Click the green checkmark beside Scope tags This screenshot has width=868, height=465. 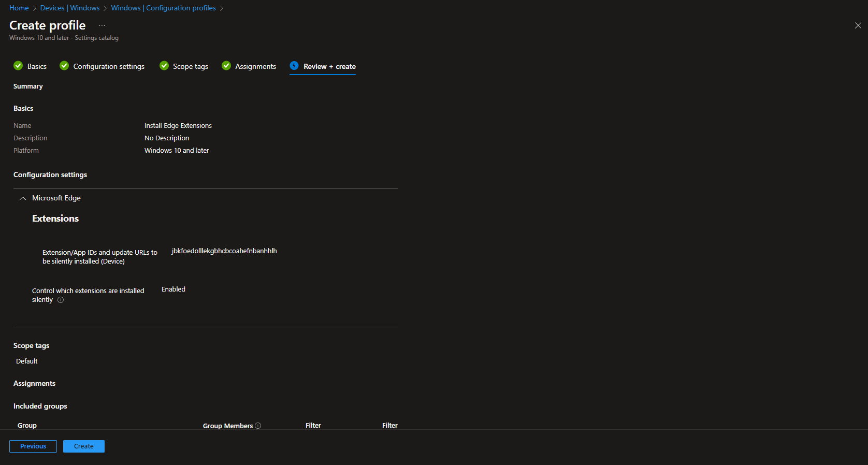coord(164,66)
